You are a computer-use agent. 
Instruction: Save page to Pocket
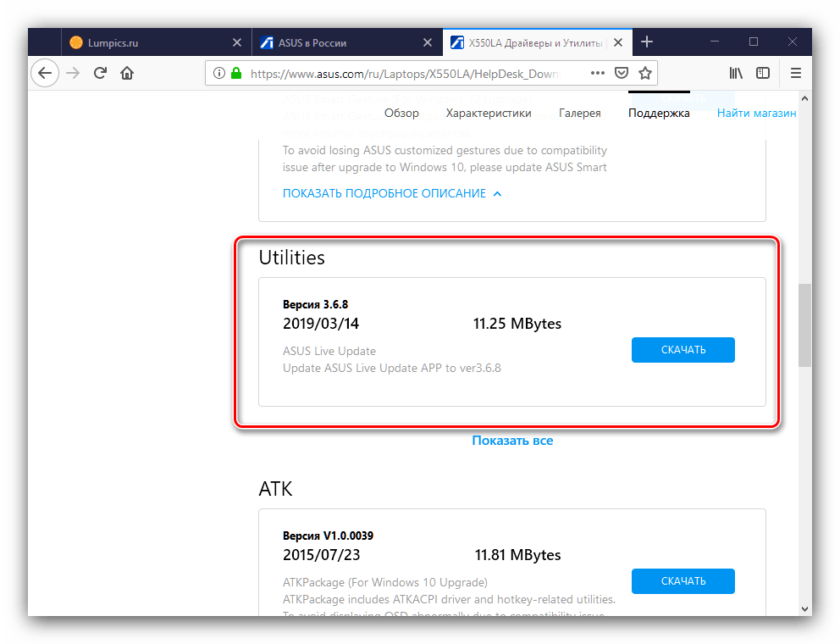click(x=622, y=74)
